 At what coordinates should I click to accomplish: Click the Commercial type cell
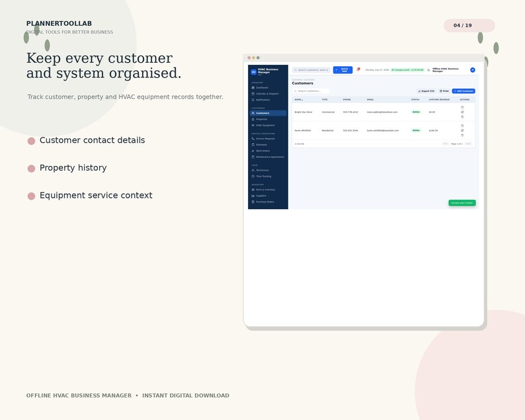point(328,112)
